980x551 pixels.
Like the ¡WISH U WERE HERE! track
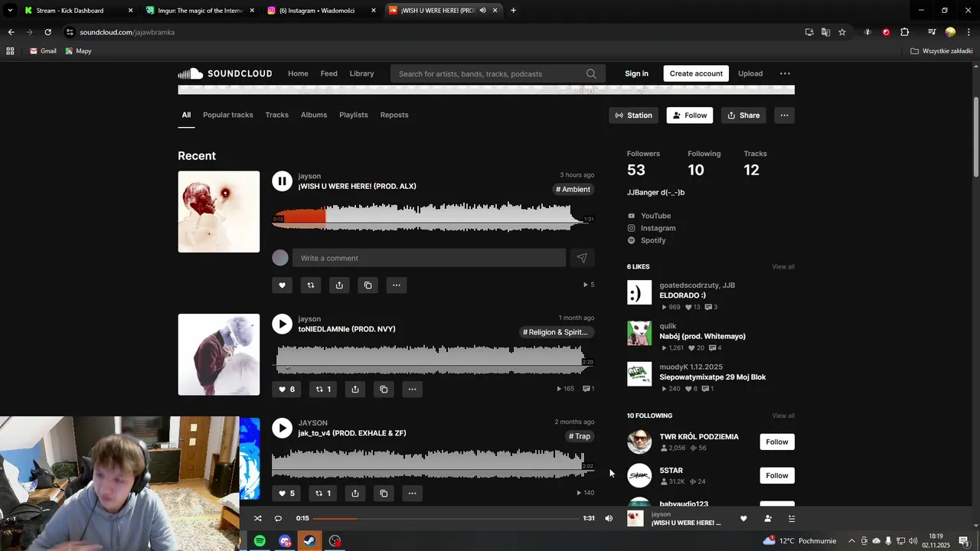coord(282,285)
